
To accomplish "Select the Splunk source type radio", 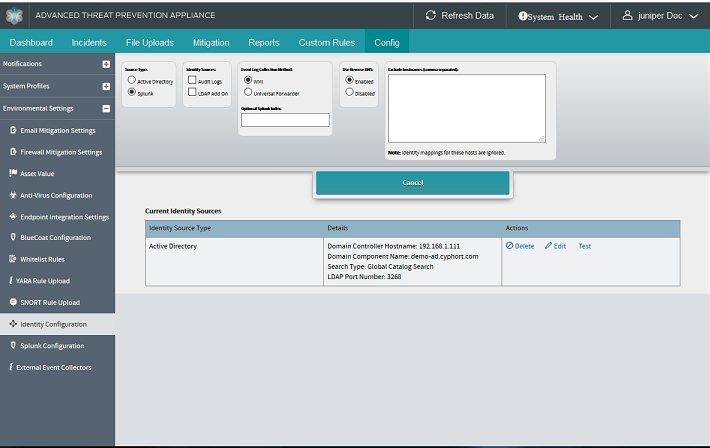I will [x=131, y=92].
